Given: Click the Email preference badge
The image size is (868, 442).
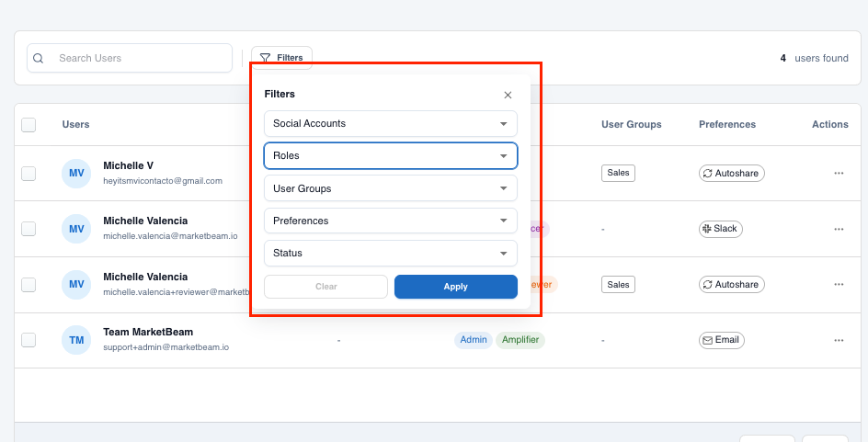Looking at the screenshot, I should 721,340.
